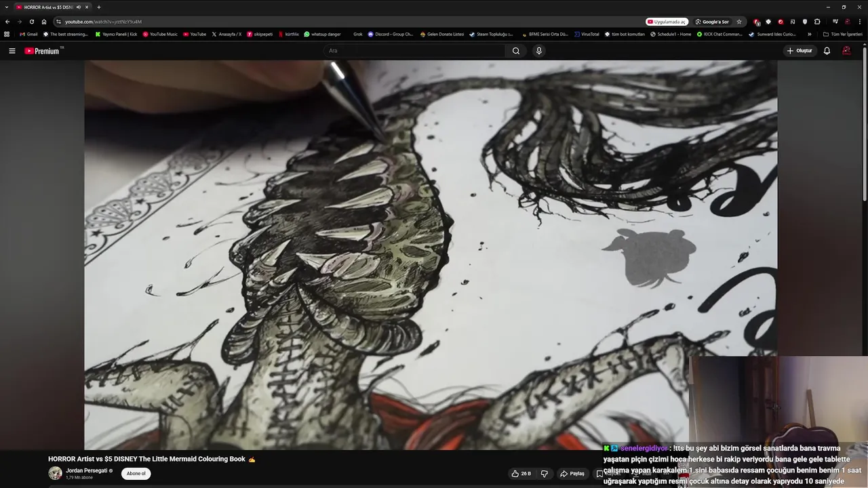Open Discord Group Chat bookmark
Image resolution: width=868 pixels, height=488 pixels.
coord(391,34)
